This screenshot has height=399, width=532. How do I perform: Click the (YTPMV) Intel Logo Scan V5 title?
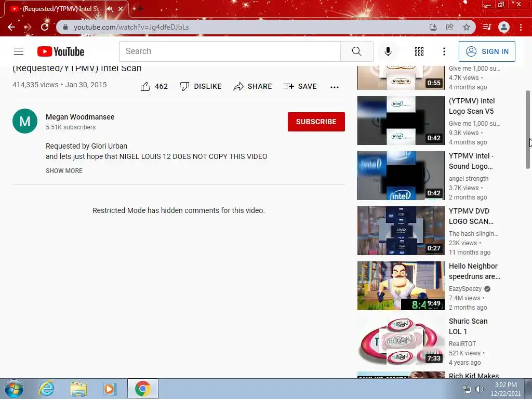pos(472,106)
